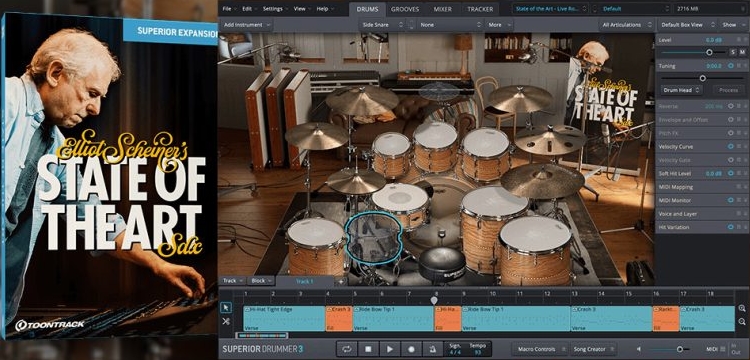Open the Add Instrument dropdown

pos(246,24)
